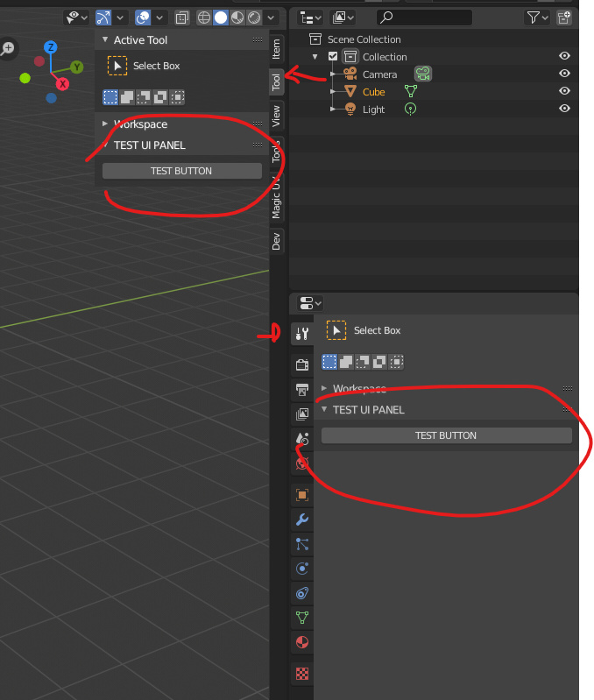Open the Modifiers wrench tab
Screen dimensions: 594x700
click(x=302, y=520)
